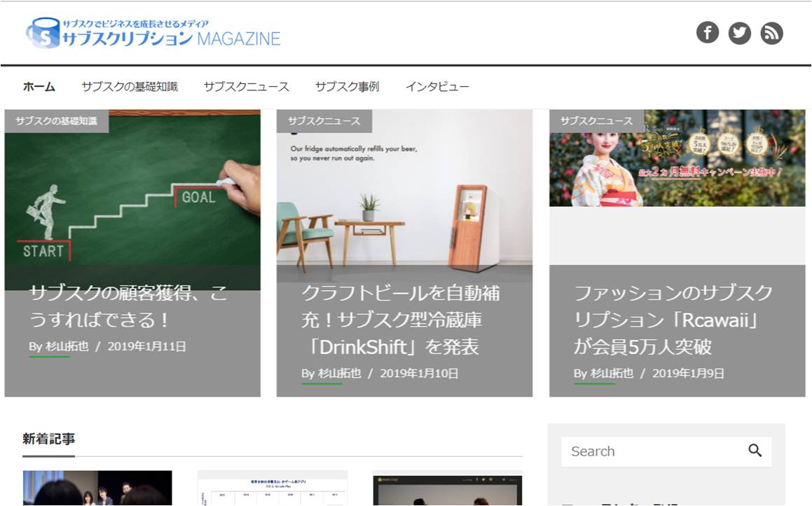Go to the ホーム menu item
The width and height of the screenshot is (812, 506).
pyautogui.click(x=39, y=86)
